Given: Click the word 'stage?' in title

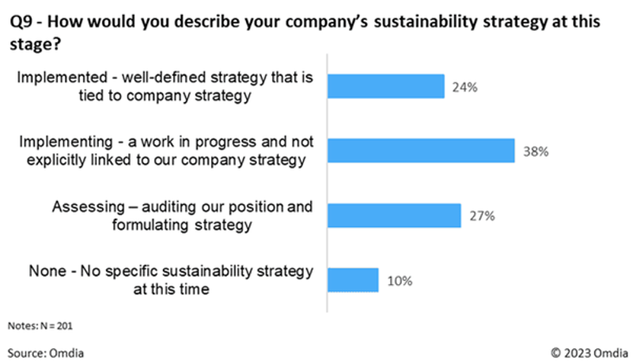Looking at the screenshot, I should coord(35,44).
